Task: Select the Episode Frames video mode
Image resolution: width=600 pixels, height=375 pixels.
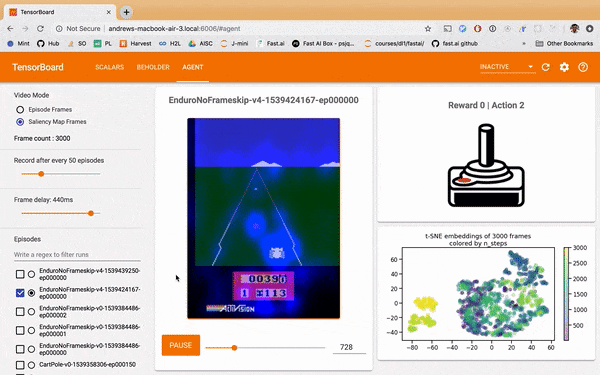Action: pos(20,110)
